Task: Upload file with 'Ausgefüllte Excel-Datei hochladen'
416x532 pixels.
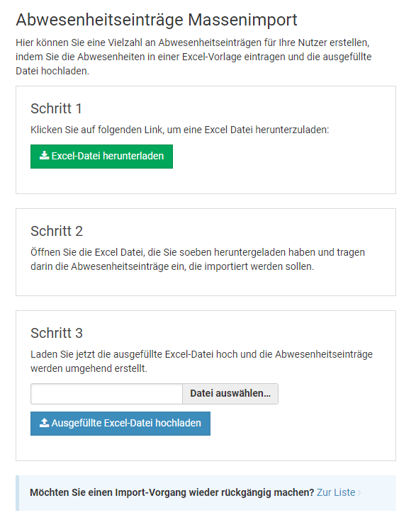Action: coord(120,424)
